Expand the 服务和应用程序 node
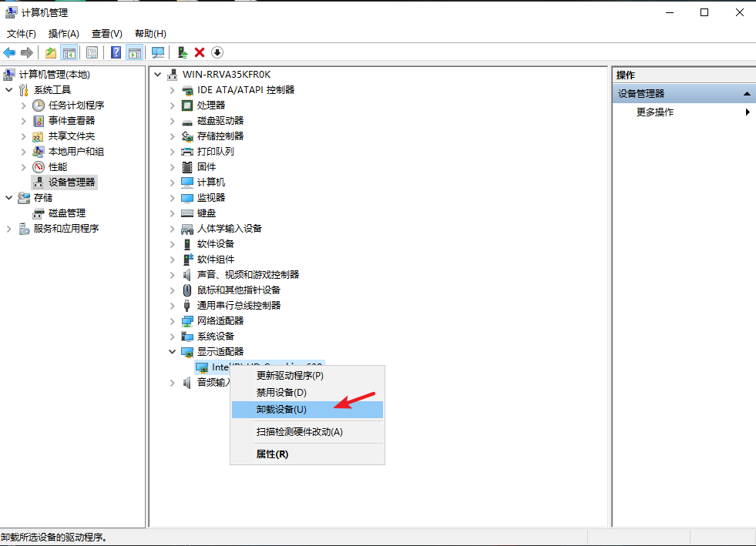The width and height of the screenshot is (756, 546). coord(9,229)
